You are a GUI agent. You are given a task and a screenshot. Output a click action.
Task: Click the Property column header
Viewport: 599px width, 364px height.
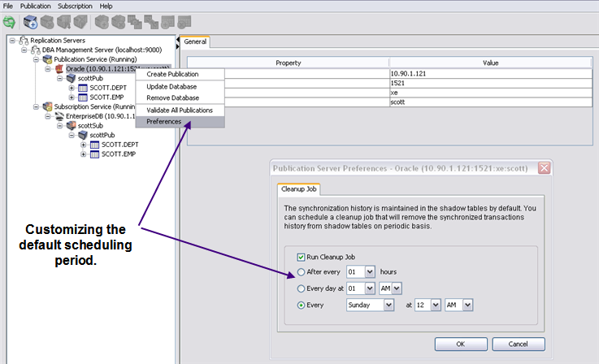(289, 63)
